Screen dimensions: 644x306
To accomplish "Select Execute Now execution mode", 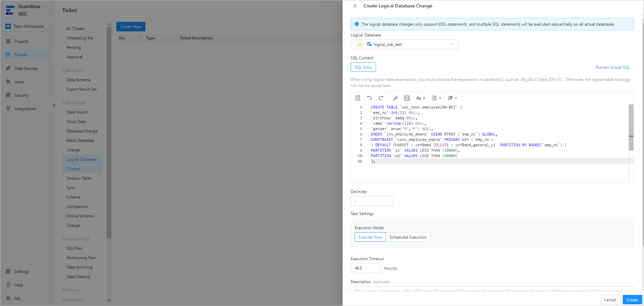I will [370, 237].
